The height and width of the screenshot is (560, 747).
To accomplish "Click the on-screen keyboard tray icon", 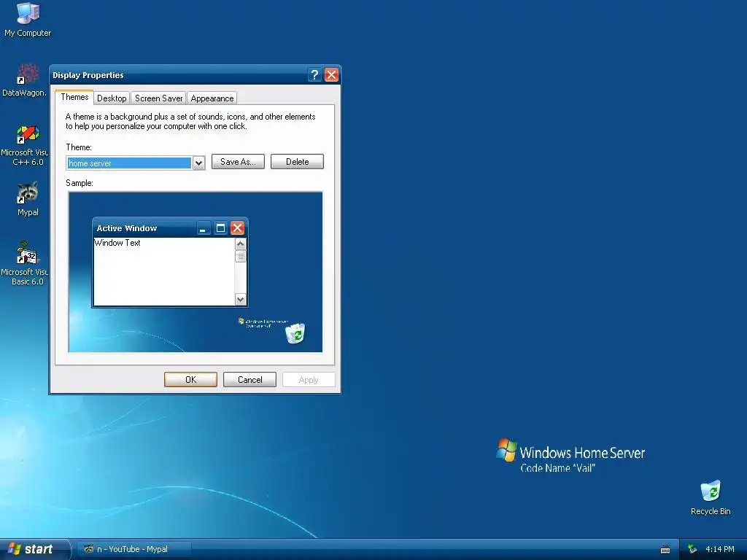I will click(665, 550).
